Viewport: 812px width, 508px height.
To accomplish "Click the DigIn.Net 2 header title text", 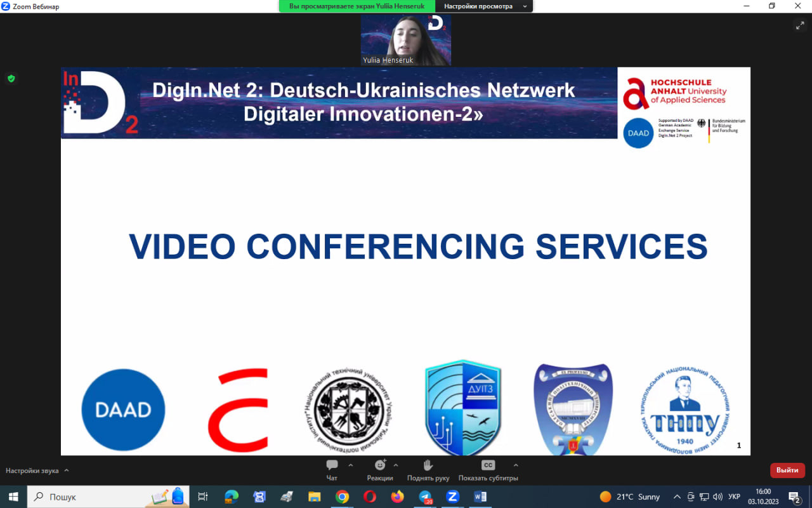I will [x=363, y=102].
